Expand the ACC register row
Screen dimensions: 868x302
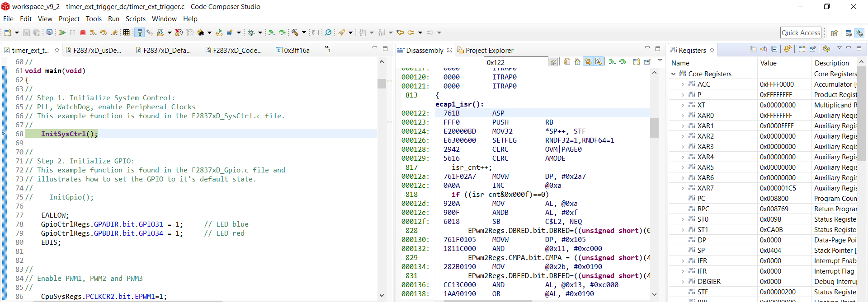(682, 84)
